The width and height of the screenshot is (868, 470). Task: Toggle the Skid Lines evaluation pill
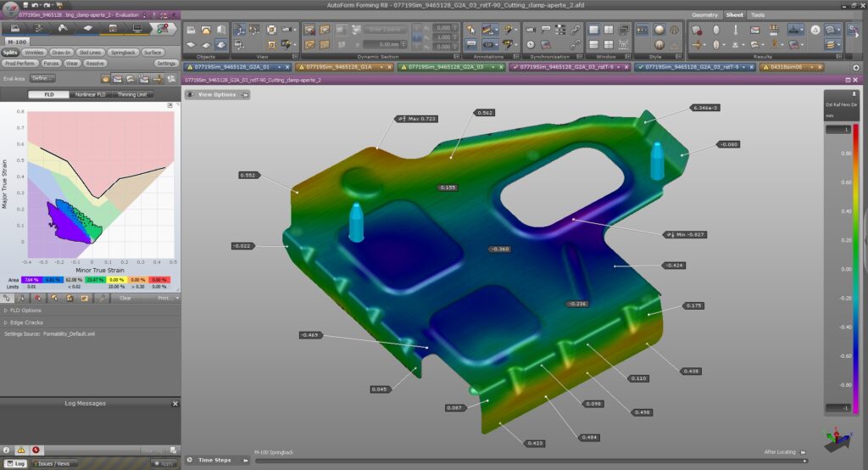click(90, 52)
